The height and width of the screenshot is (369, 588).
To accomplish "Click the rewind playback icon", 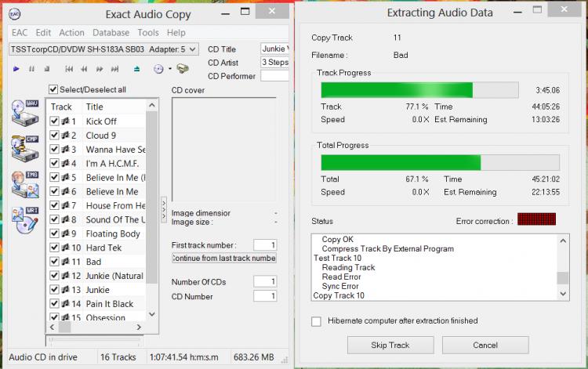I will [85, 69].
